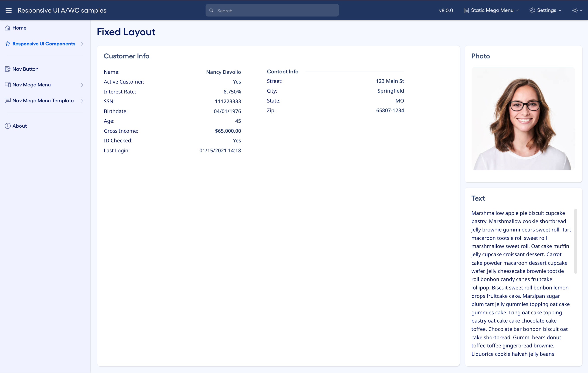Click the info icon beside About
This screenshot has width=588, height=373.
point(7,126)
